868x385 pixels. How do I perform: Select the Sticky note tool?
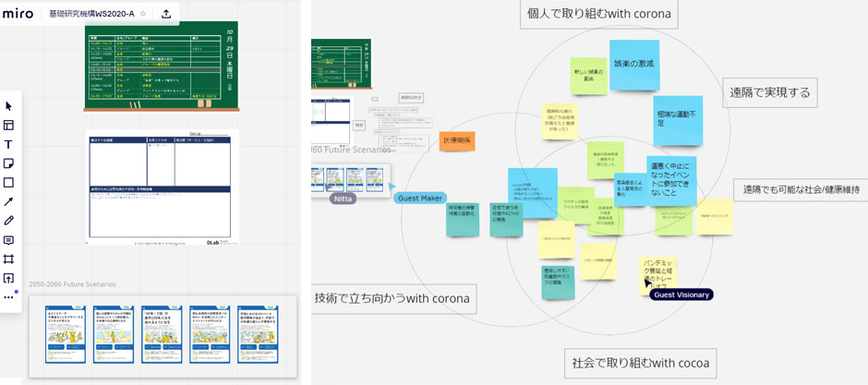coord(8,163)
